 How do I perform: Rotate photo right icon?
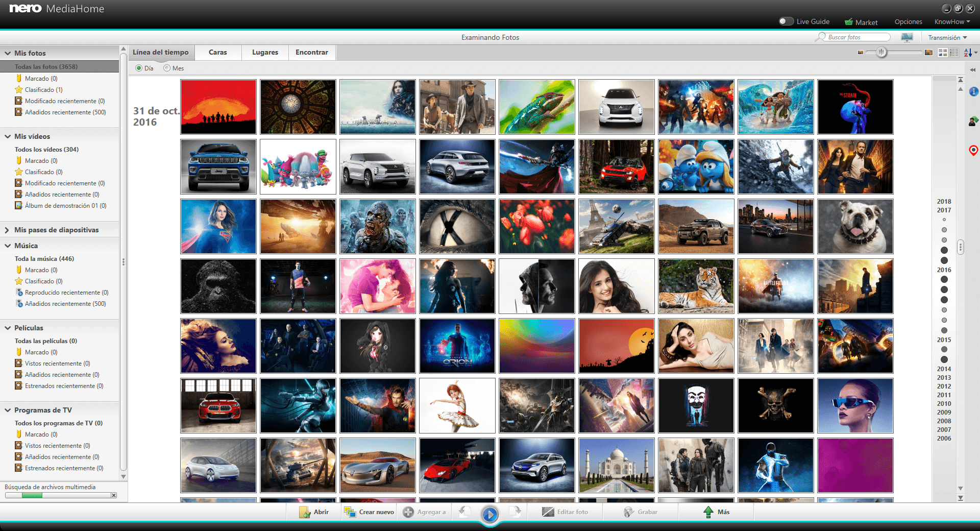tap(514, 512)
